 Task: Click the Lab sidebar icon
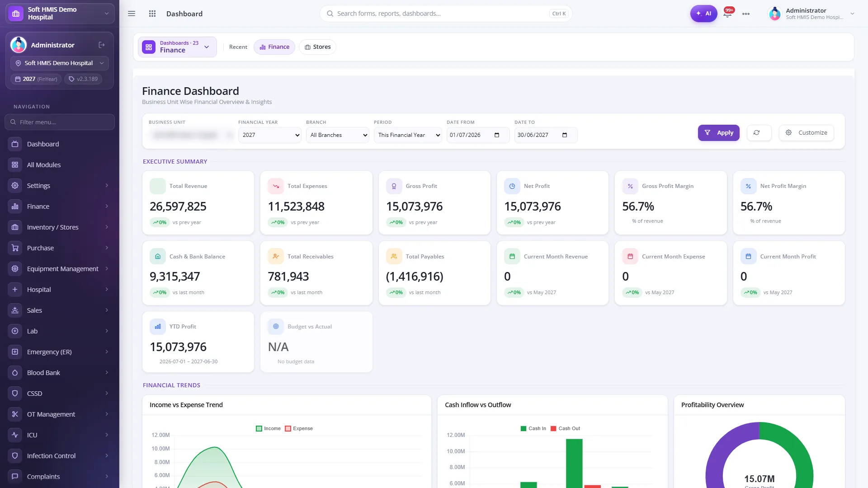(15, 331)
